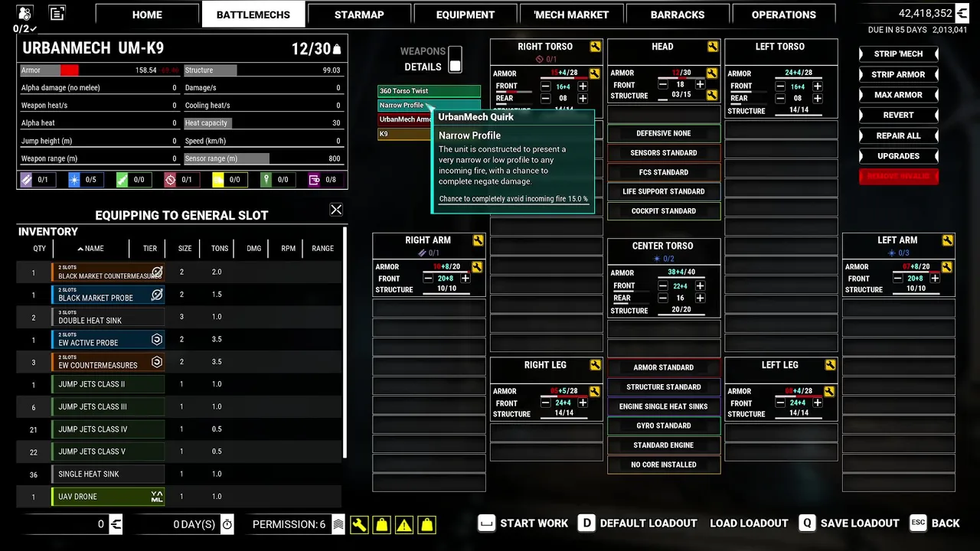The height and width of the screenshot is (551, 980).
Task: Select the UAV DRONE inventory row
Action: [x=179, y=497]
